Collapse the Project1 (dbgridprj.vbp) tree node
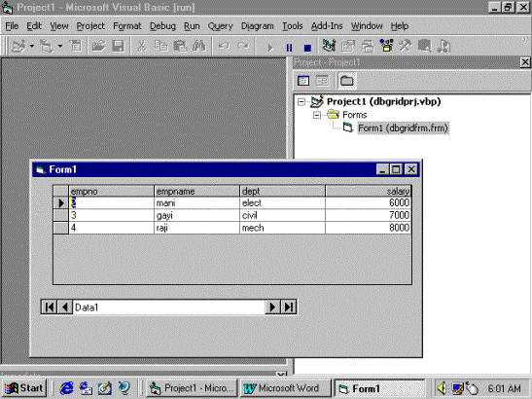532x399 pixels. pos(301,101)
